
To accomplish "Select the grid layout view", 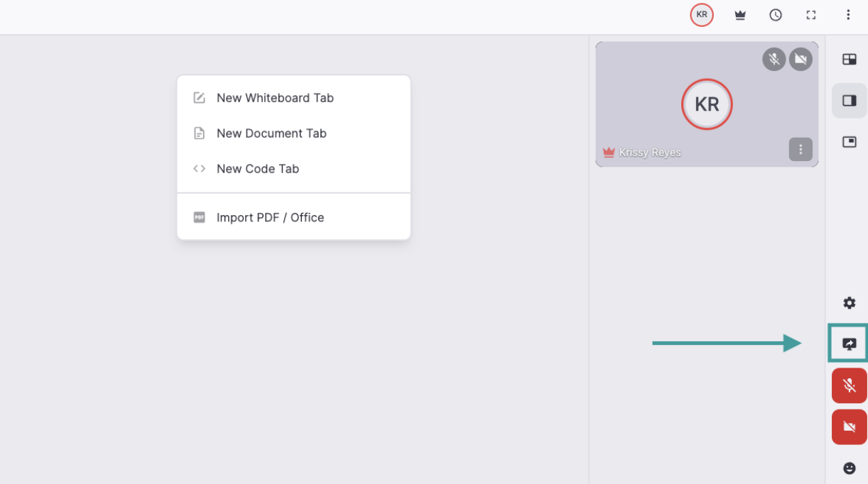I will point(849,59).
